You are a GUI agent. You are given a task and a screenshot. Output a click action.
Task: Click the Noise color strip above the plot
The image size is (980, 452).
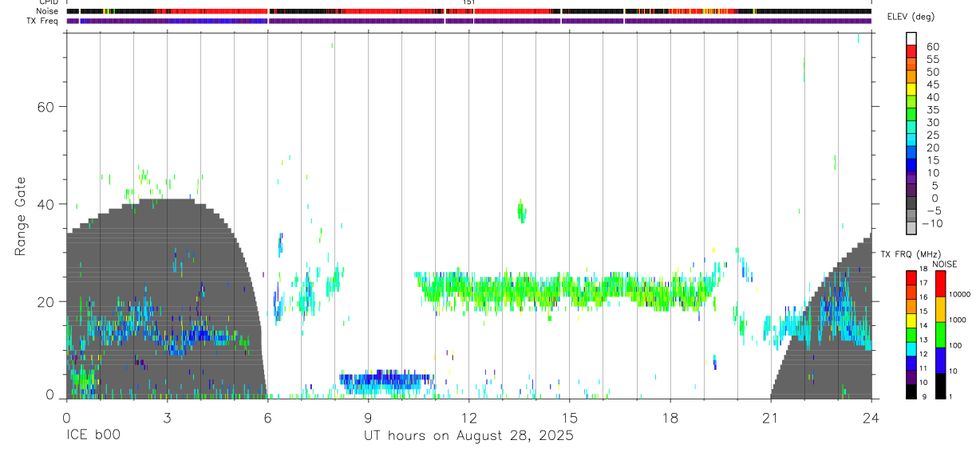click(x=468, y=11)
